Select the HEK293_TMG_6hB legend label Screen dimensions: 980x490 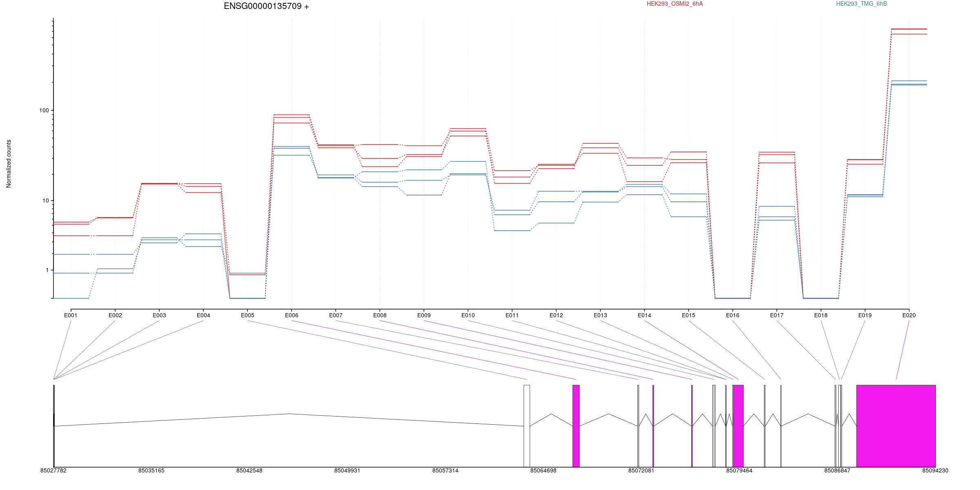[x=862, y=4]
